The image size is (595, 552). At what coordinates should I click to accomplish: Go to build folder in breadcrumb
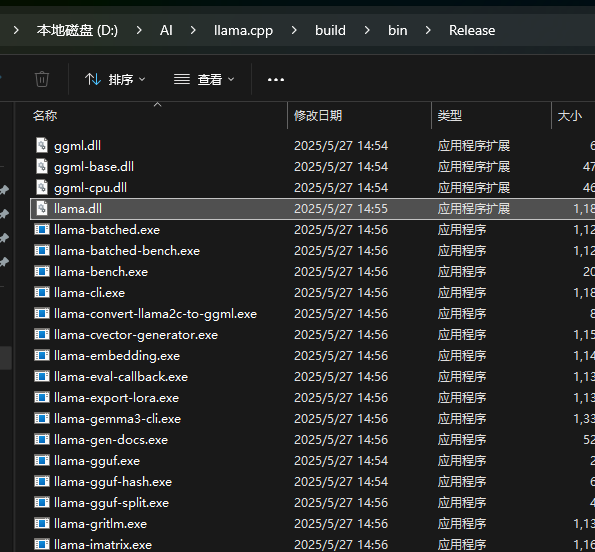pos(330,30)
